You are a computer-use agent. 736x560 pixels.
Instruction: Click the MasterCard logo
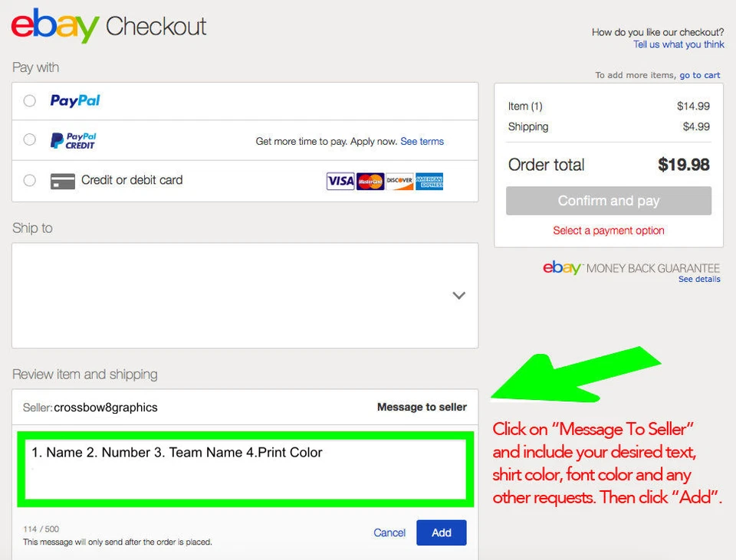[x=370, y=181]
